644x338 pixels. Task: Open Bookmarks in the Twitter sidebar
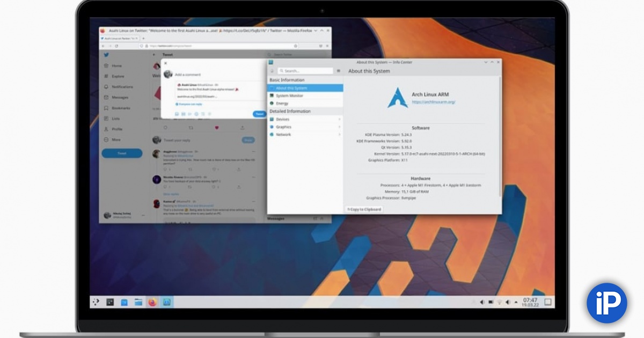[117, 108]
